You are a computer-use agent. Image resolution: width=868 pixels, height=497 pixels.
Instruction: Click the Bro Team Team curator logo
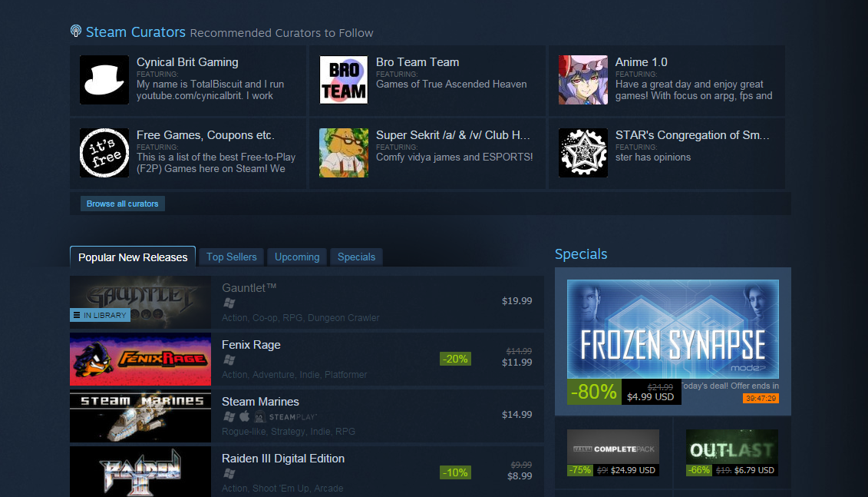[343, 80]
